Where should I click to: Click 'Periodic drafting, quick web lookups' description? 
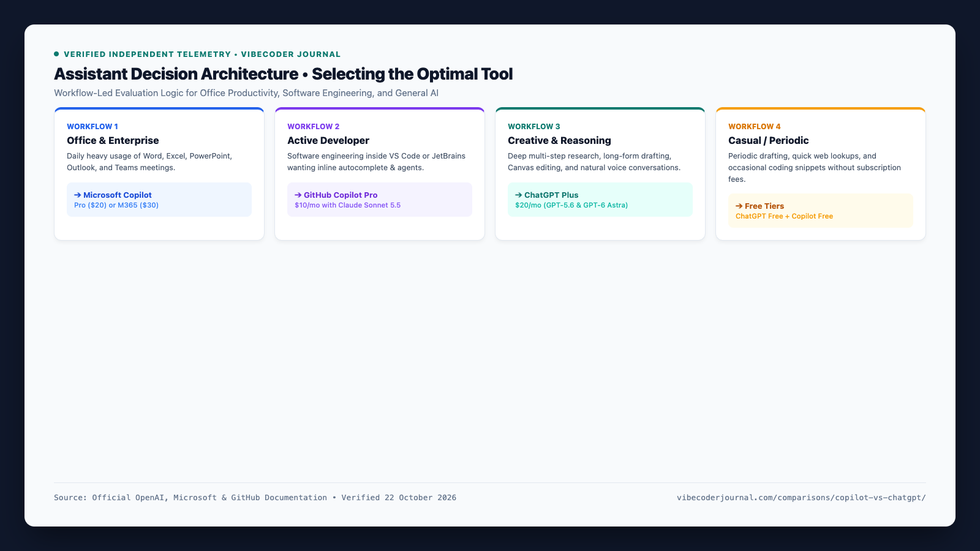pyautogui.click(x=815, y=168)
